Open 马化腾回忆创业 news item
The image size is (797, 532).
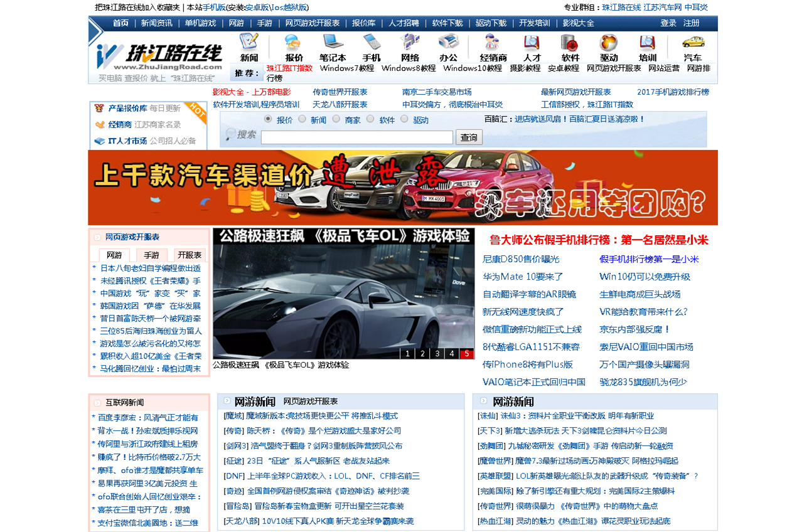151,369
